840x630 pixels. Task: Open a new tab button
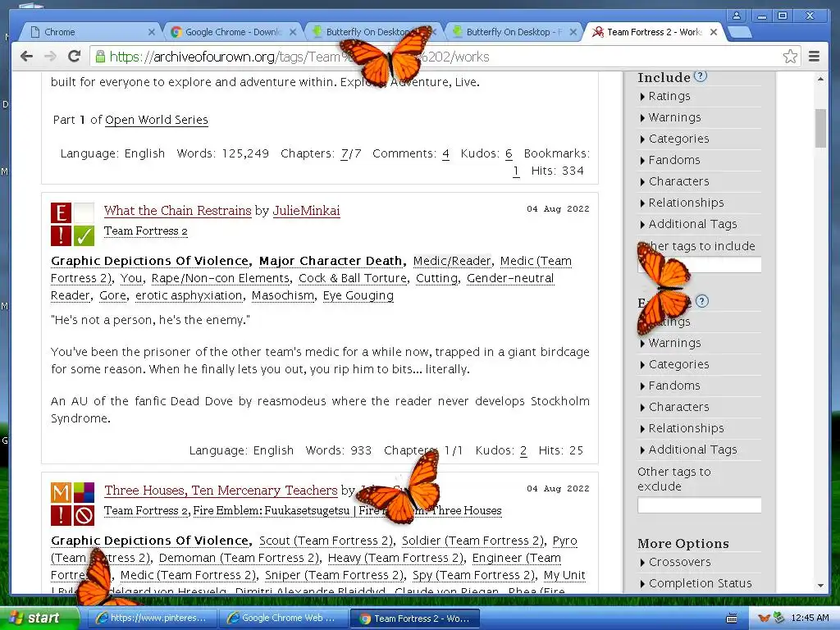pyautogui.click(x=739, y=32)
